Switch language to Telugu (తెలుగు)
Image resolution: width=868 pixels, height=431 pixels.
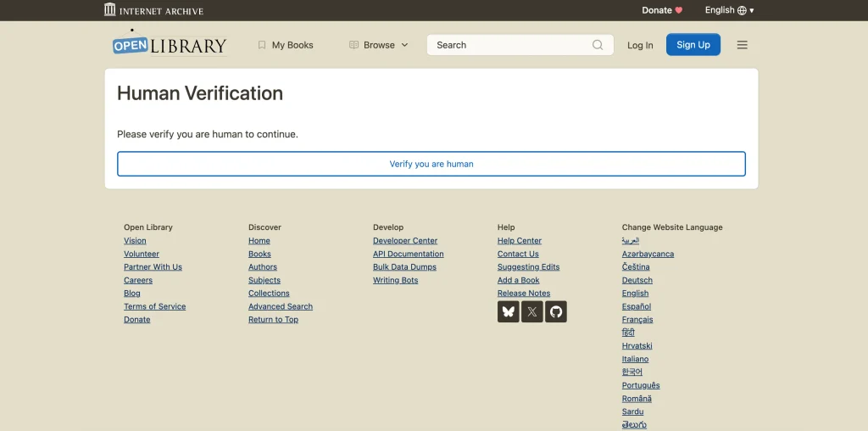(634, 425)
